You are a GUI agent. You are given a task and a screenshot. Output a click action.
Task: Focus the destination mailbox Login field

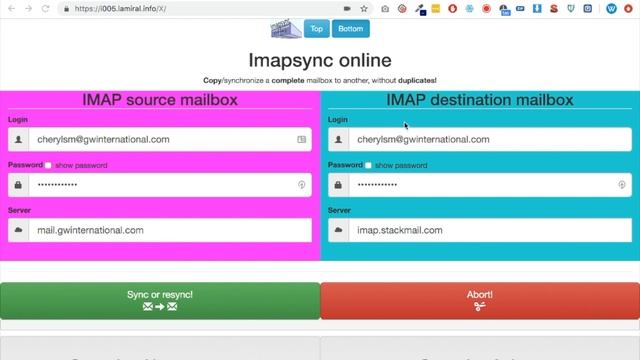pos(490,140)
